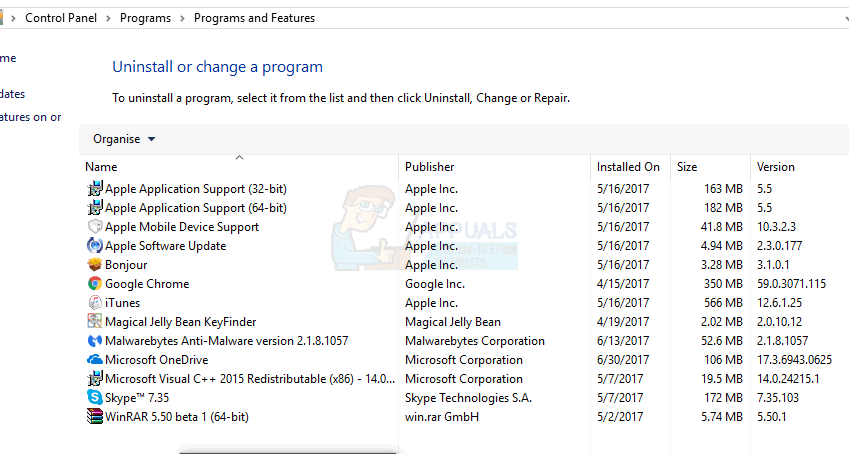Image resolution: width=849 pixels, height=454 pixels.
Task: Click the Microsoft OneDrive cloud icon
Action: 95,360
